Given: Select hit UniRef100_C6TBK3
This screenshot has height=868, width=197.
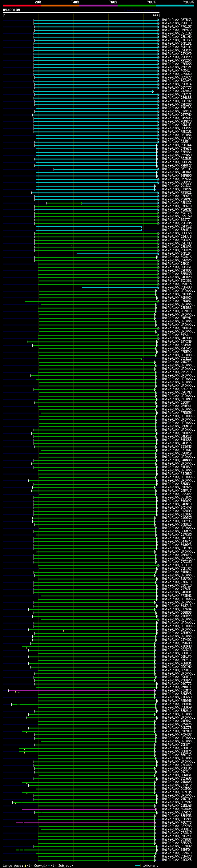Looking at the screenshot, I should tap(177, 20).
